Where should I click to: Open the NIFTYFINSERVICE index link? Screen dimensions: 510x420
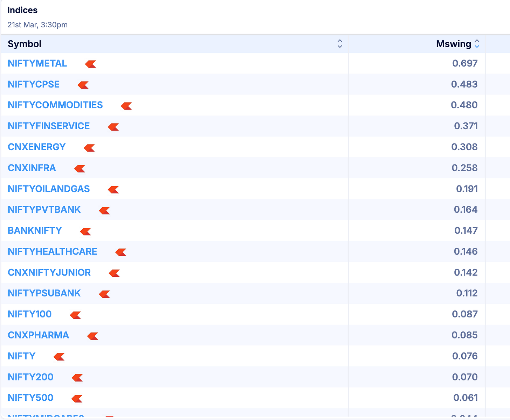coord(49,126)
